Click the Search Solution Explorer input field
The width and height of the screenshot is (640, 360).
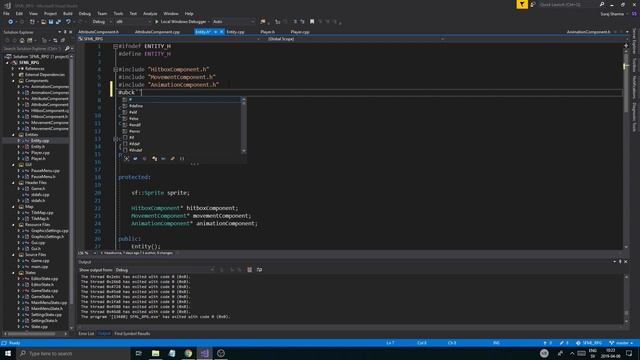click(33, 49)
